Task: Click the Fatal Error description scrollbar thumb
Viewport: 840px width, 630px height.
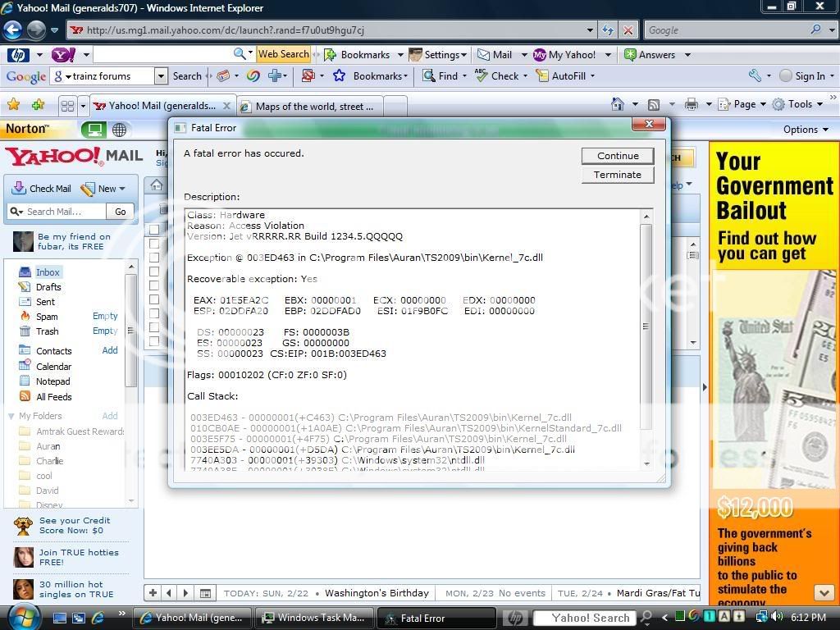Action: pyautogui.click(x=646, y=326)
